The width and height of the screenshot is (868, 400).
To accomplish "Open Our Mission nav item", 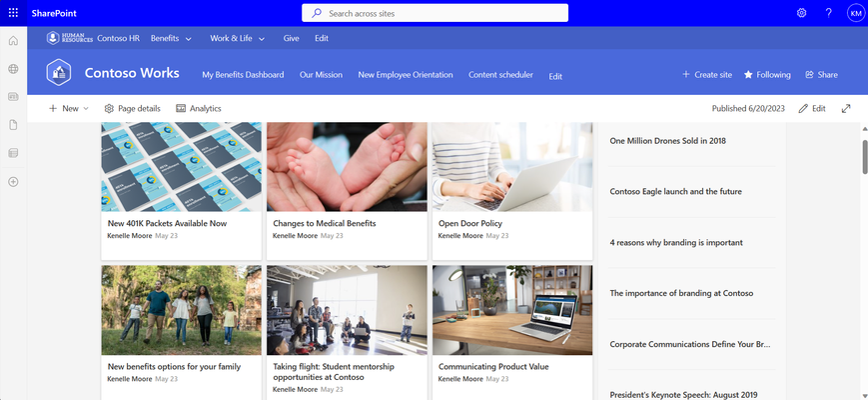I will 321,74.
